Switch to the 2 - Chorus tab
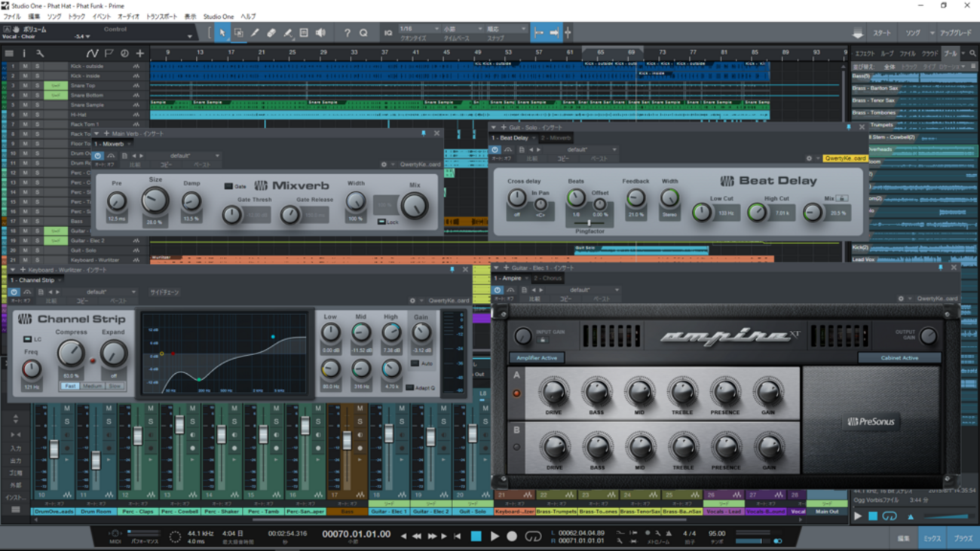 point(549,278)
